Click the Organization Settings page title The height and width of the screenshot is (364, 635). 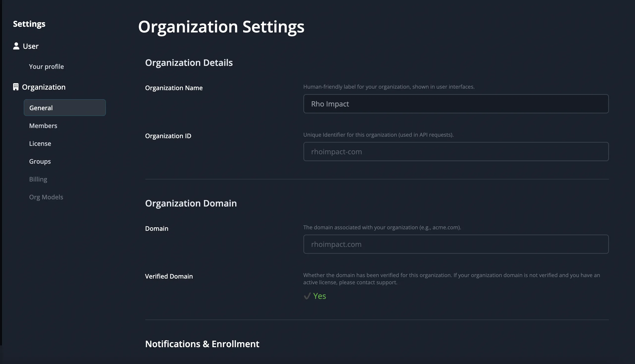[221, 27]
